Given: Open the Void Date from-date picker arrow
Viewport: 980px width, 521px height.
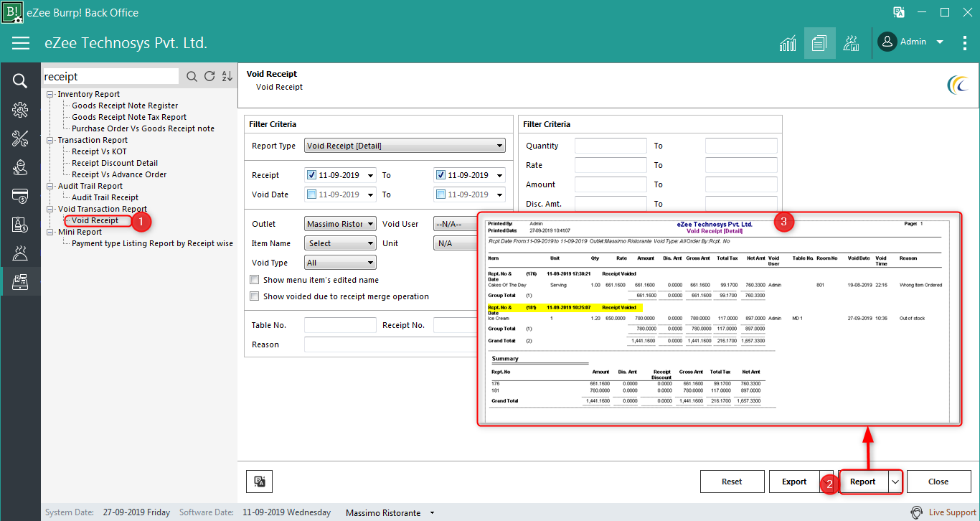Looking at the screenshot, I should click(x=370, y=194).
